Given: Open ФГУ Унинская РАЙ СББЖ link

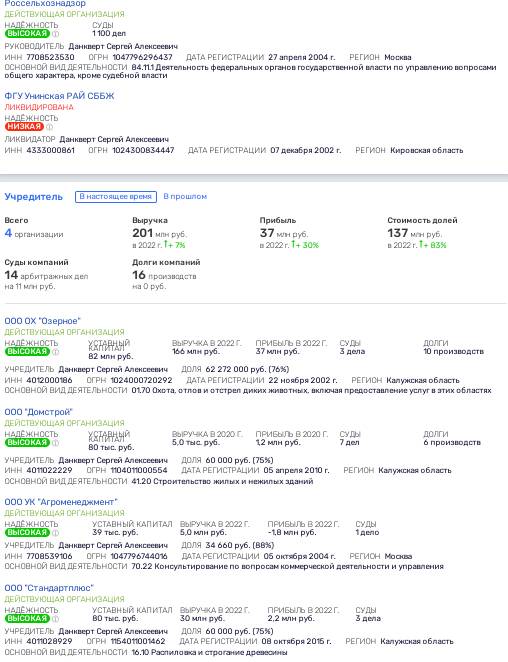Looking at the screenshot, I should 59,96.
